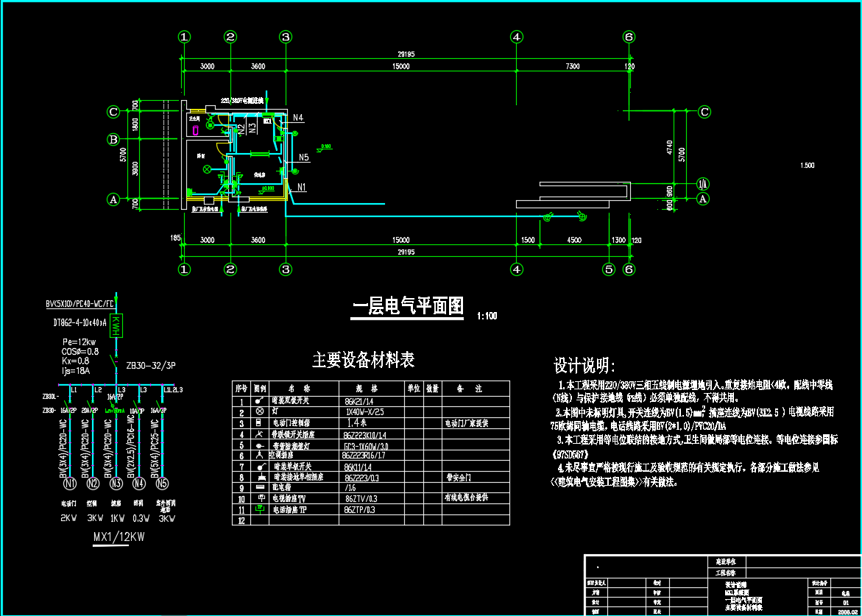Click the air-conditioner socket symbol in legend row 6
This screenshot has width=862, height=616.
(259, 455)
